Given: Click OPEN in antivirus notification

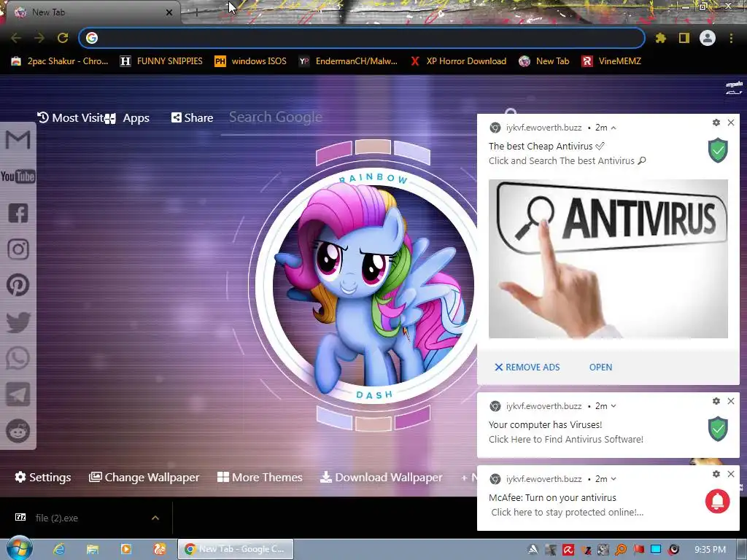Looking at the screenshot, I should coord(600,367).
